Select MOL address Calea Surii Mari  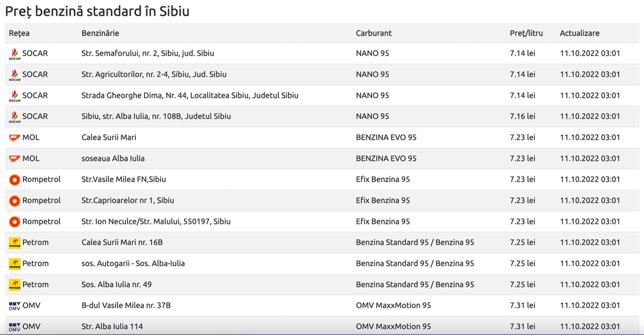pos(109,137)
